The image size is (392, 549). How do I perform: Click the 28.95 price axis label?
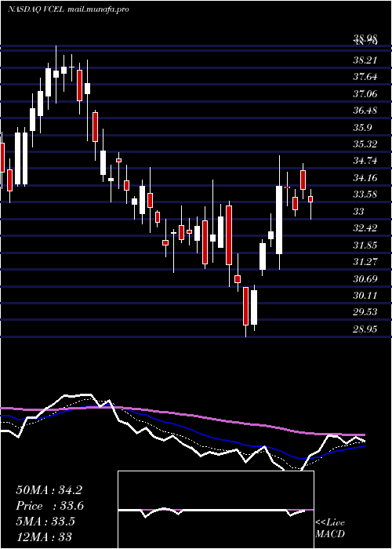pos(365,329)
